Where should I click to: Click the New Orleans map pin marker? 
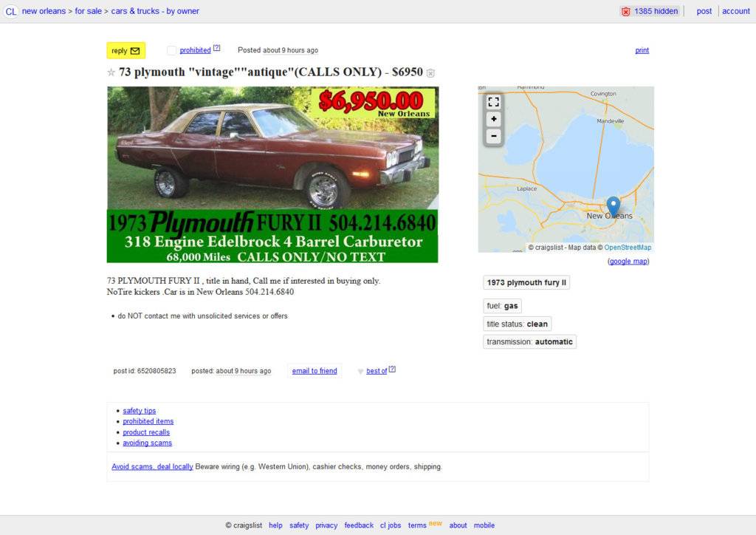(613, 206)
